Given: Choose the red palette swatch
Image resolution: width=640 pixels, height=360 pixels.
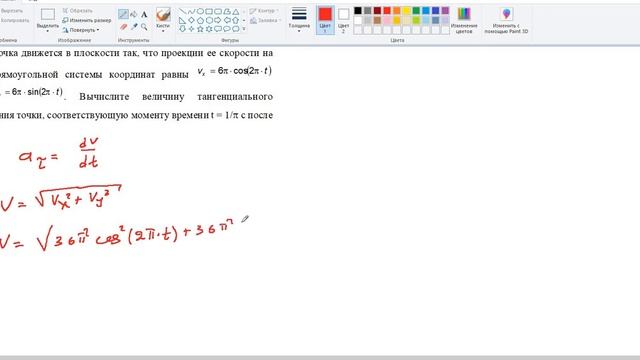Looking at the screenshot, I should click(387, 11).
